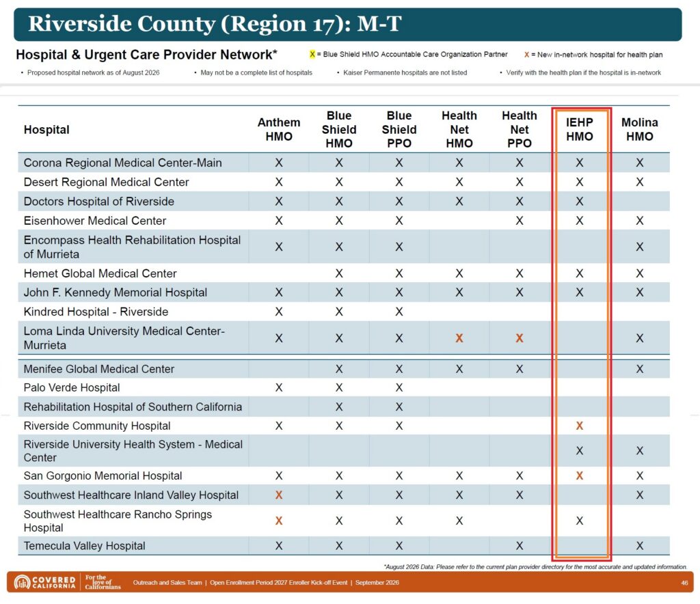
Task: Click 'May not be a complete list of hospitals'
Action: click(x=256, y=72)
